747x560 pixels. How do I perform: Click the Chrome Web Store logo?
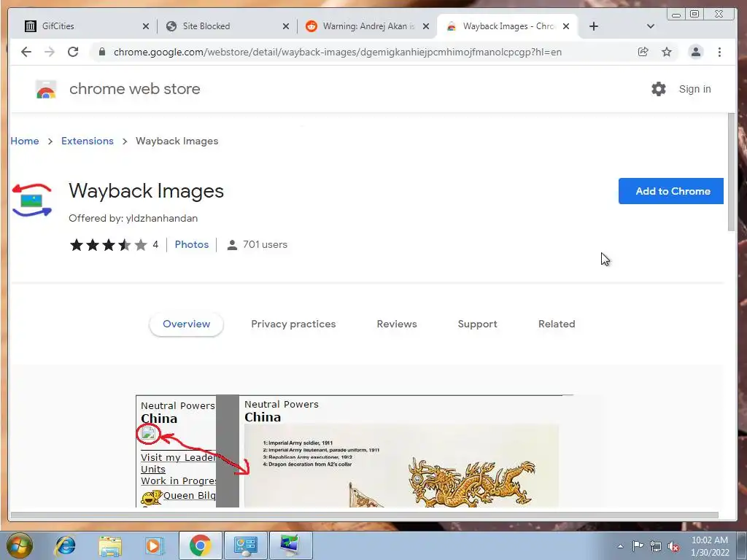pyautogui.click(x=46, y=89)
